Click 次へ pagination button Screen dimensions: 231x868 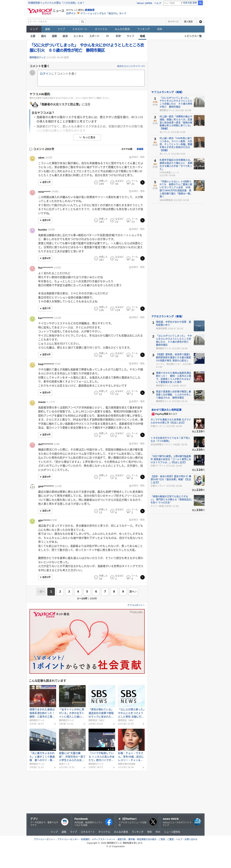click(x=133, y=592)
